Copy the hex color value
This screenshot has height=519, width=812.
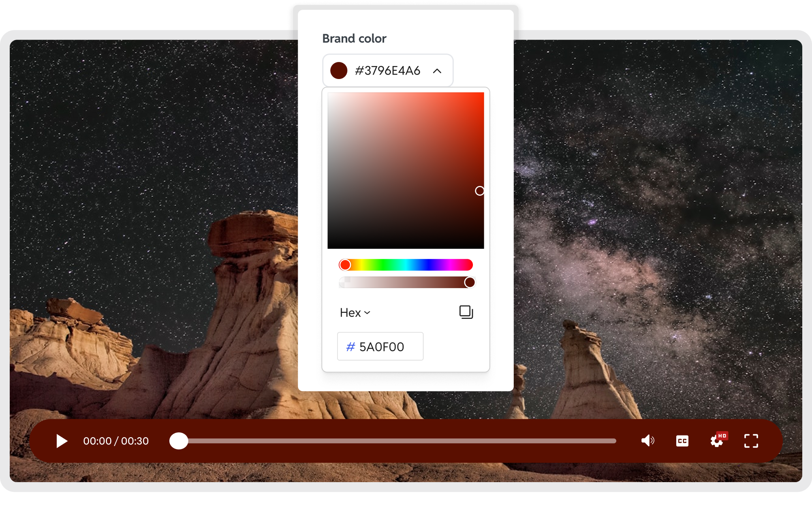[x=465, y=312]
